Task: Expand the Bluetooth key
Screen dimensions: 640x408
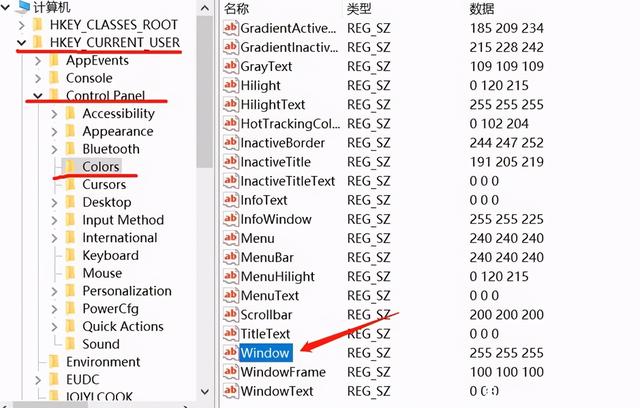Action: coord(54,149)
